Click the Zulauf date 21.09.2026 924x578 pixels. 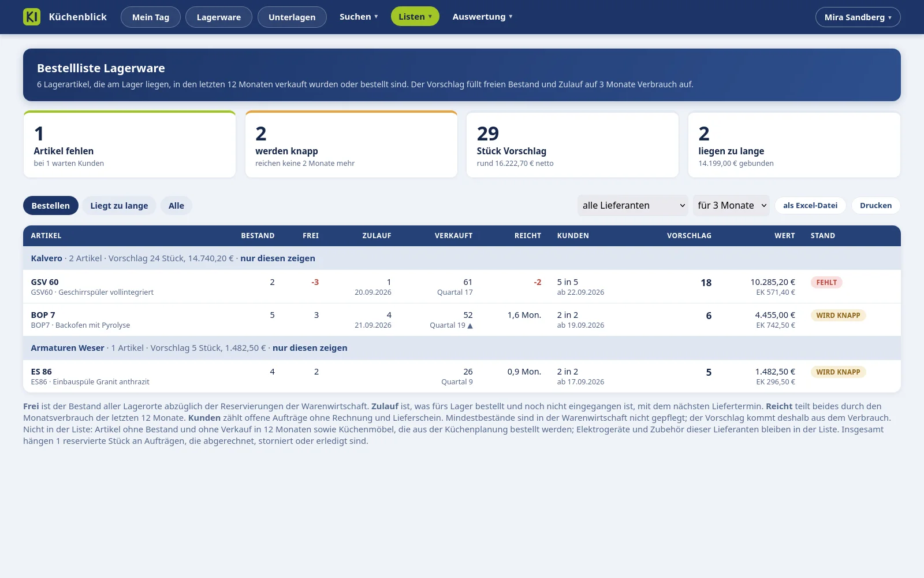point(373,325)
